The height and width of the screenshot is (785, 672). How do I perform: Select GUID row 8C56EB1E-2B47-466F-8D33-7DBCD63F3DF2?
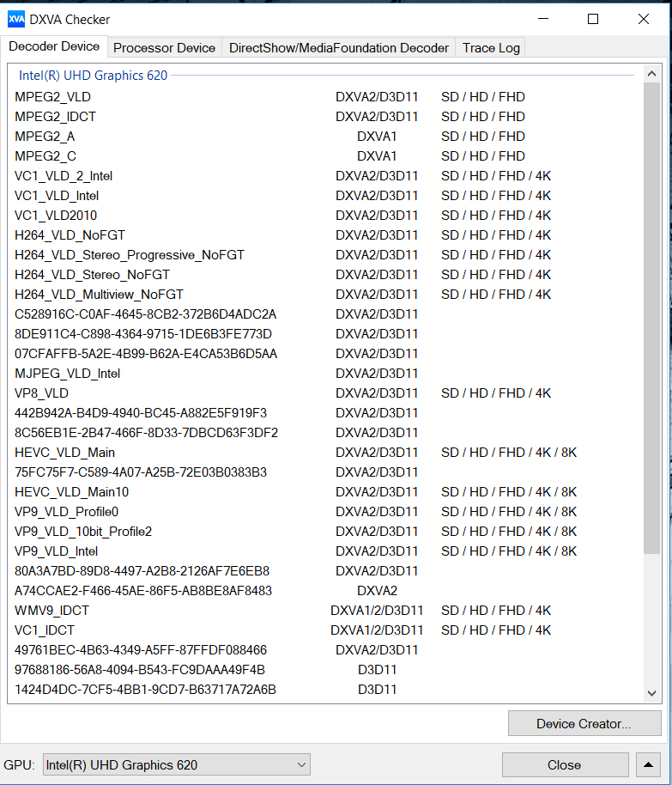tap(325, 433)
